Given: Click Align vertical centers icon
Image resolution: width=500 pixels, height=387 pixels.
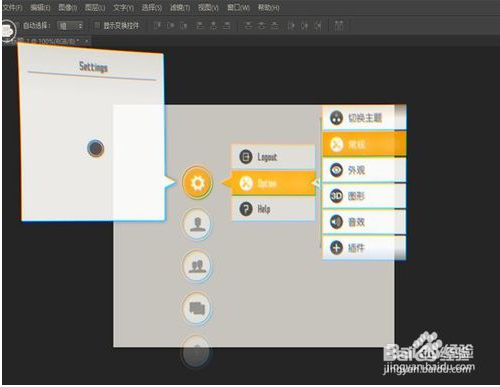Looking at the screenshot, I should coord(171,25).
